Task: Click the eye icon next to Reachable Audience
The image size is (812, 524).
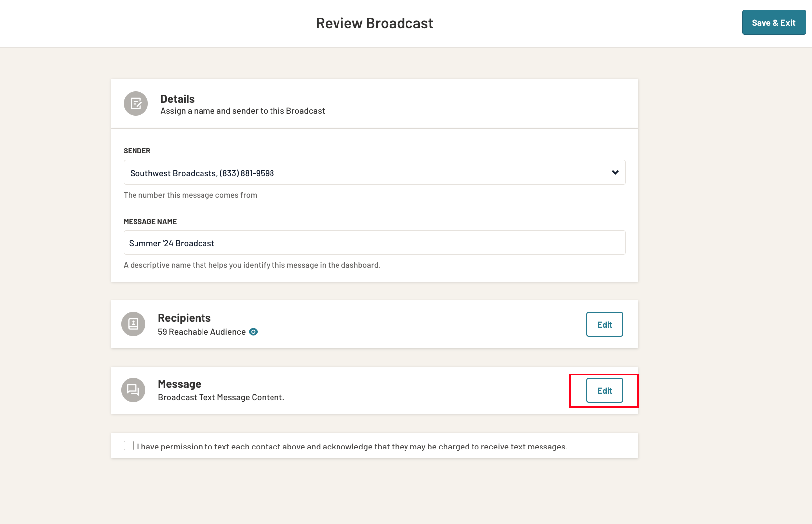Action: 254,331
